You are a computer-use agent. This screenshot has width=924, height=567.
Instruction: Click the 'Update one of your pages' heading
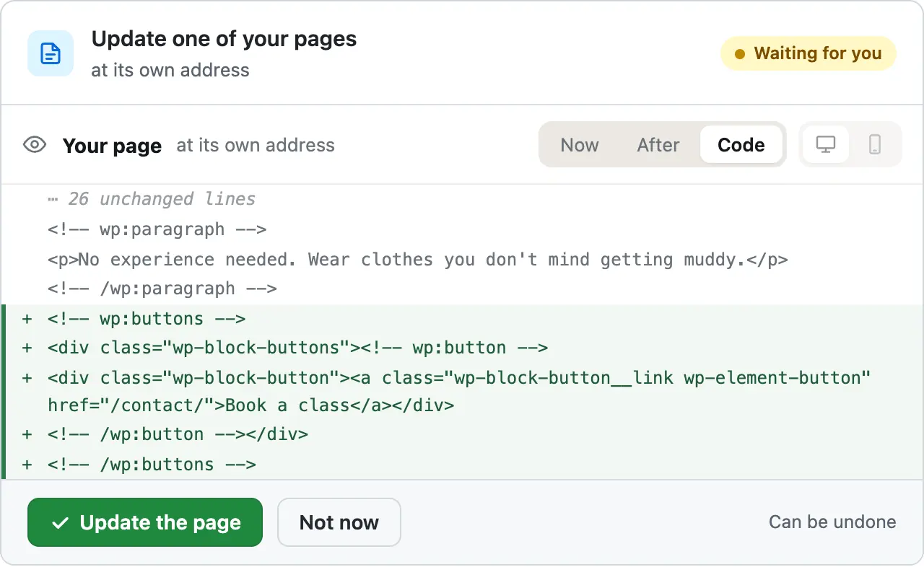(224, 39)
